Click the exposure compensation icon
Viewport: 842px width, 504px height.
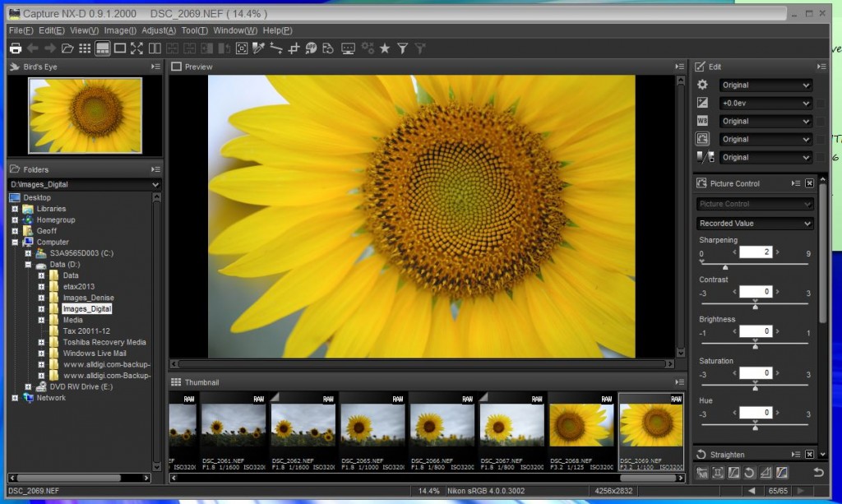[702, 103]
